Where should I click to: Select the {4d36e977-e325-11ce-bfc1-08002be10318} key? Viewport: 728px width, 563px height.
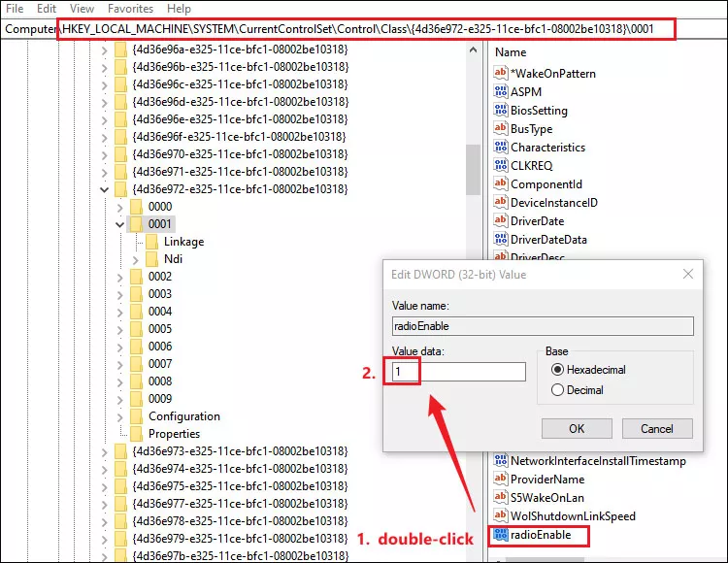point(240,504)
